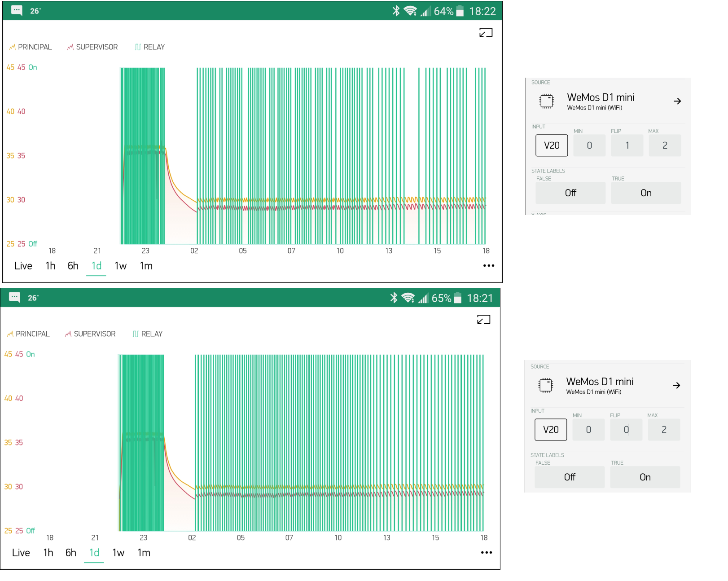This screenshot has width=728, height=581.
Task: Open the message notification icon
Action: (x=17, y=10)
